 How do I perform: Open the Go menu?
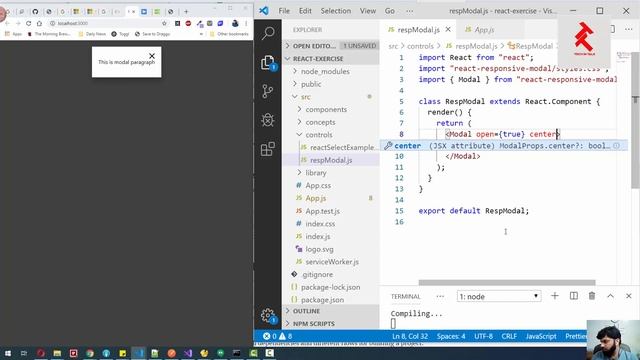coord(390,11)
